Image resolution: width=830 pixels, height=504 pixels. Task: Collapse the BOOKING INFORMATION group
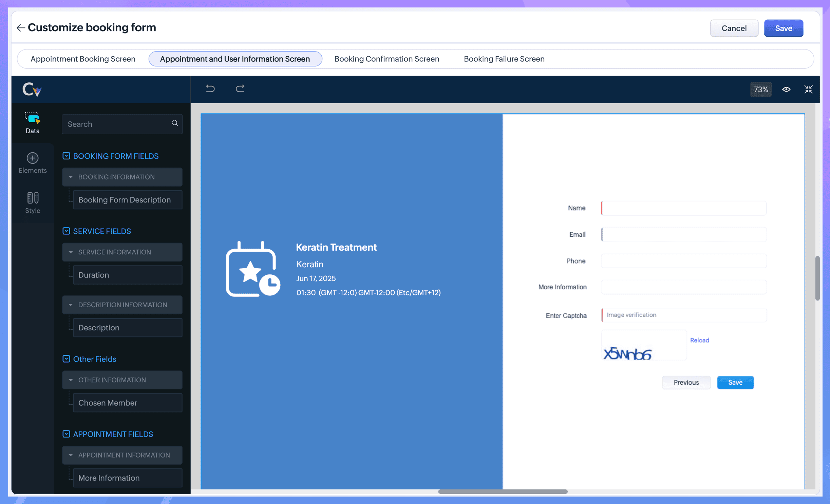pos(71,177)
